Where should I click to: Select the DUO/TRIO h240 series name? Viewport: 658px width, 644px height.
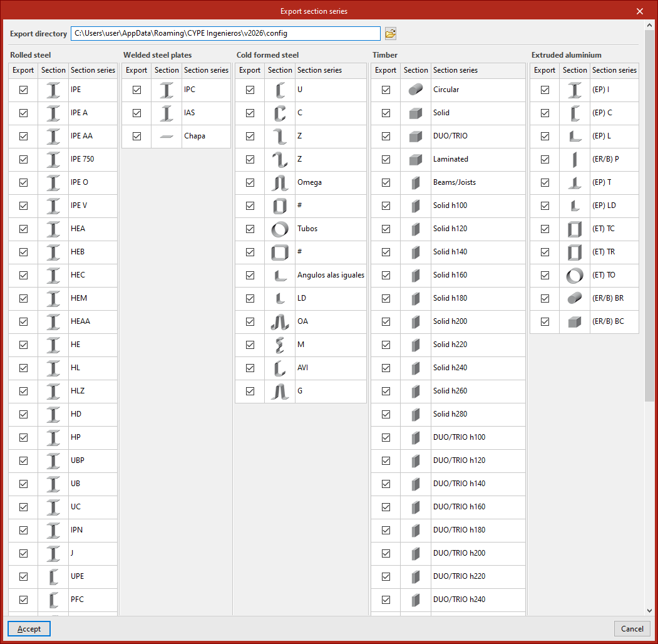pyautogui.click(x=459, y=600)
